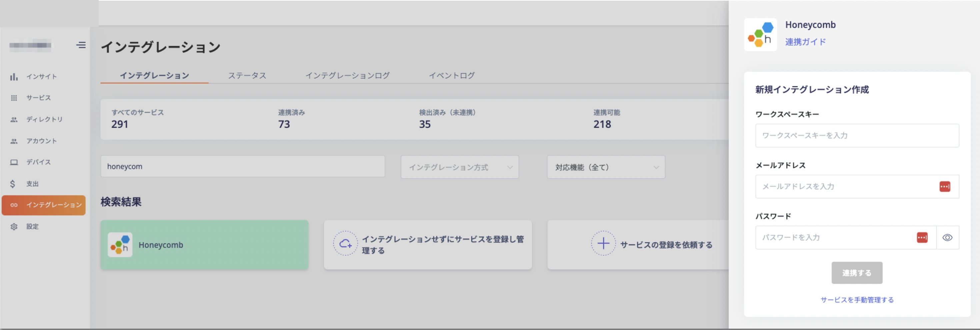This screenshot has width=980, height=330.
Task: Click the 新規インテグレーション作成 heading
Action: click(x=812, y=90)
